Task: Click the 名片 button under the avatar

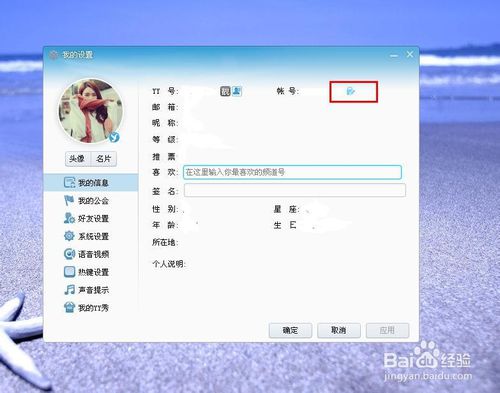Action: [104, 159]
